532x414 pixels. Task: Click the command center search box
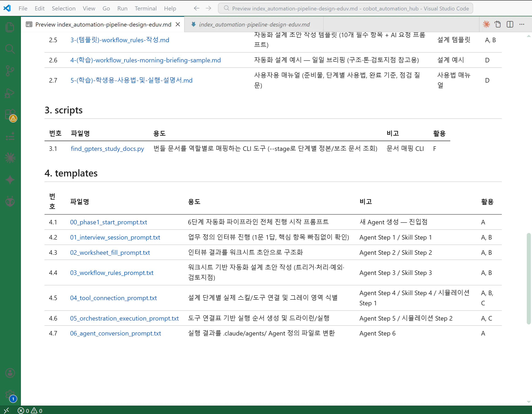point(345,8)
